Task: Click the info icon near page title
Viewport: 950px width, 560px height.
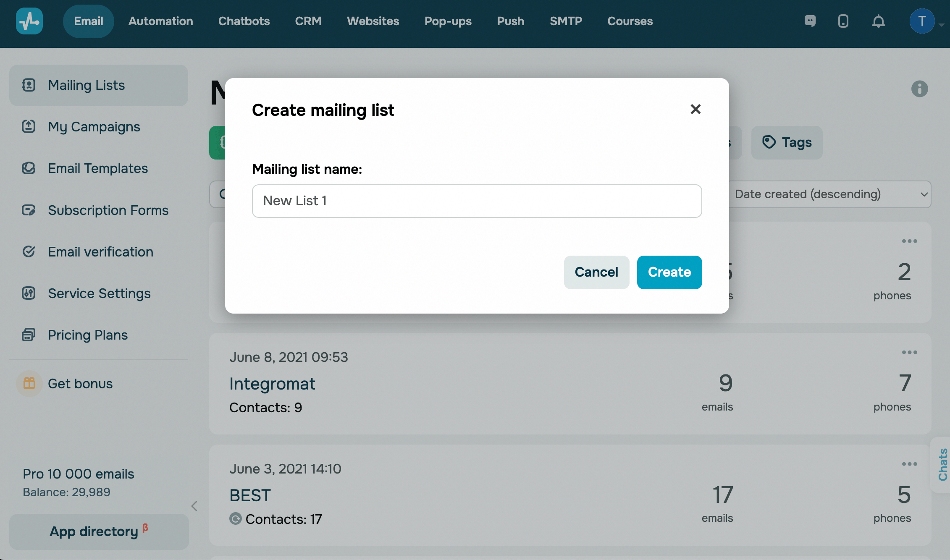Action: tap(919, 89)
